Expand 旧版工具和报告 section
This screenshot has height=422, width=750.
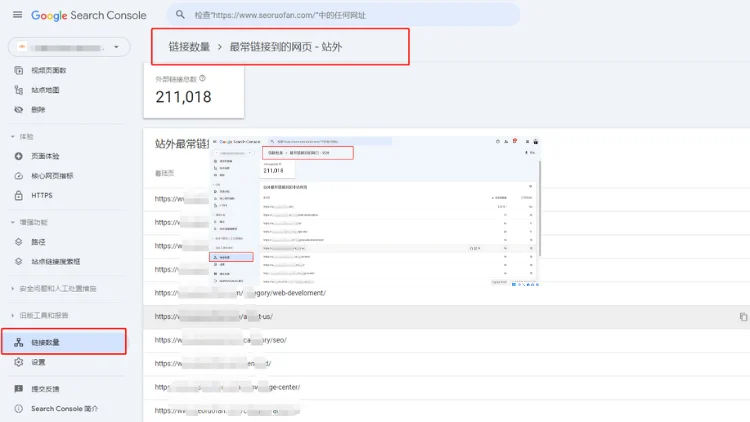point(40,315)
